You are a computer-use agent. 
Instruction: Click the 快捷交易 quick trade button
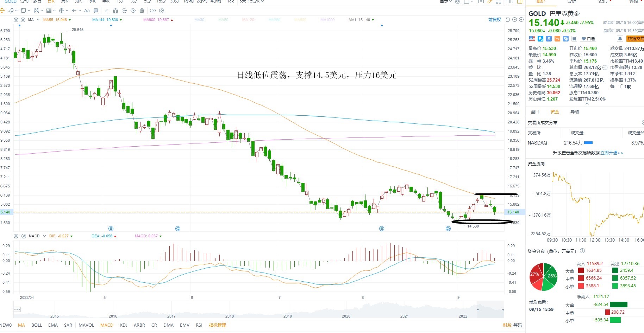[636, 39]
